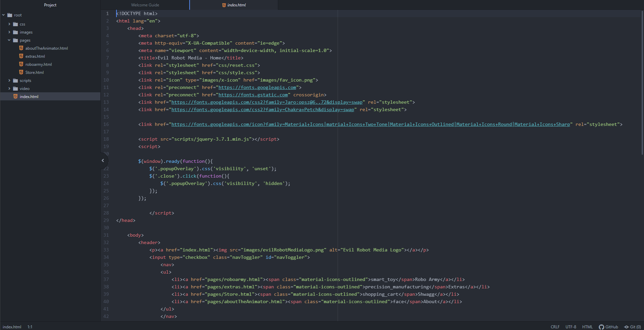Click 'navToggler' class text on line 34
Viewport: 644px width, 330px height.
coord(246,257)
